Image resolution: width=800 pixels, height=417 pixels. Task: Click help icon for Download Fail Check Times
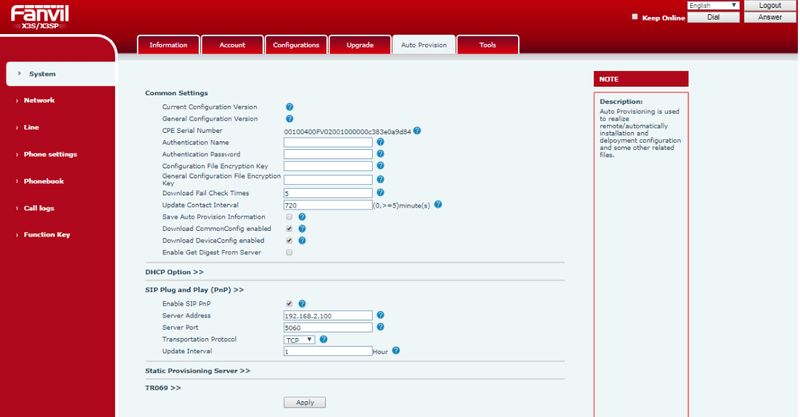[380, 192]
